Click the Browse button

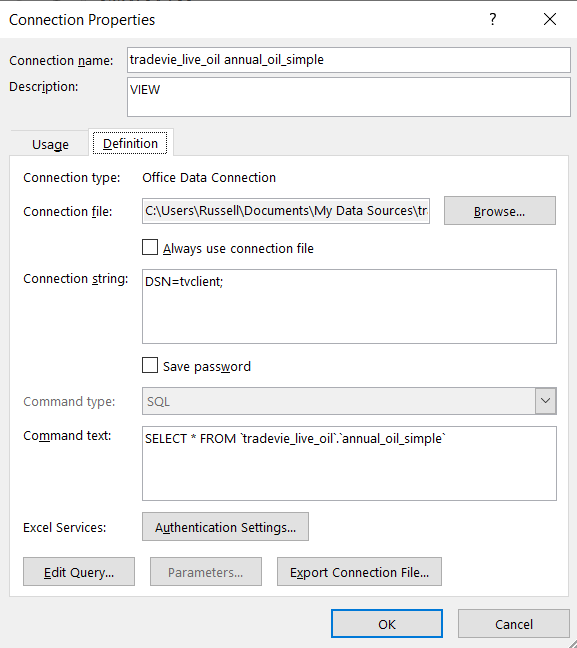pyautogui.click(x=500, y=211)
